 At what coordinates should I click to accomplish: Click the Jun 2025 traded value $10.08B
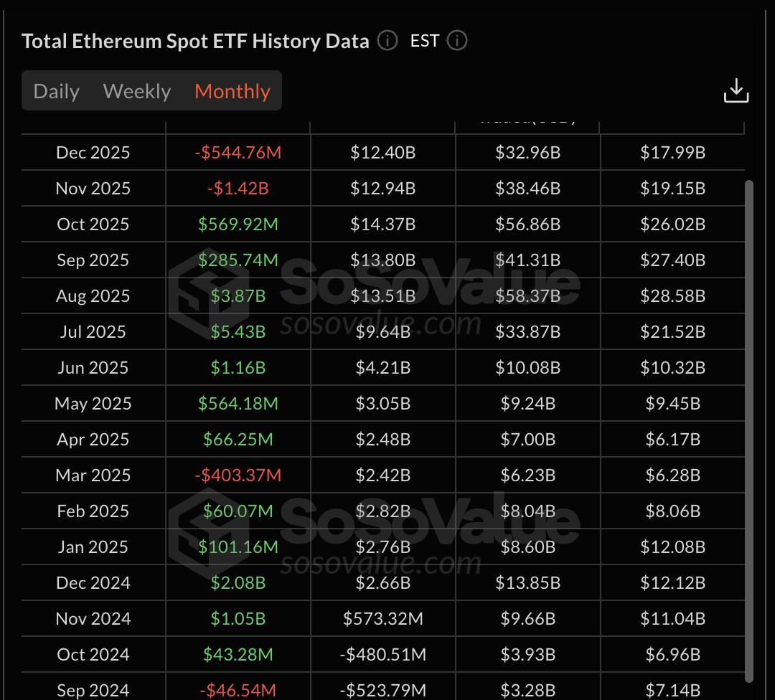[x=527, y=367]
